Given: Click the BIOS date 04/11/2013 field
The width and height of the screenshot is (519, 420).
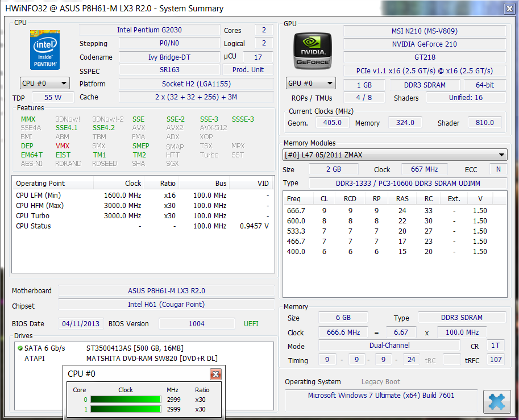Looking at the screenshot, I should pos(81,324).
